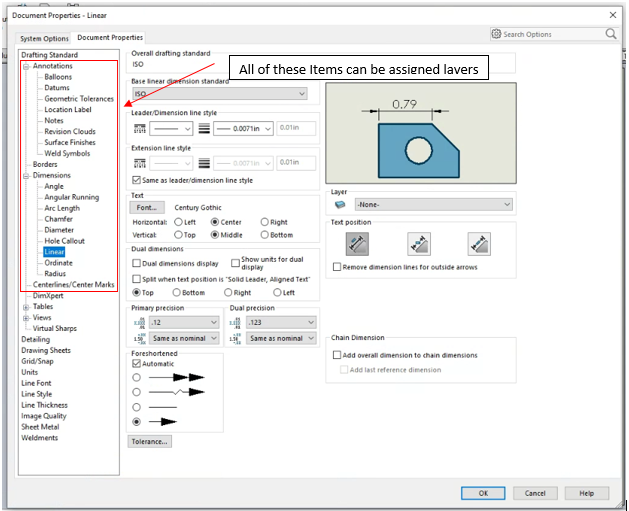Click the gear icon in Search Options
Viewport: 629px width, 511px height.
click(497, 34)
